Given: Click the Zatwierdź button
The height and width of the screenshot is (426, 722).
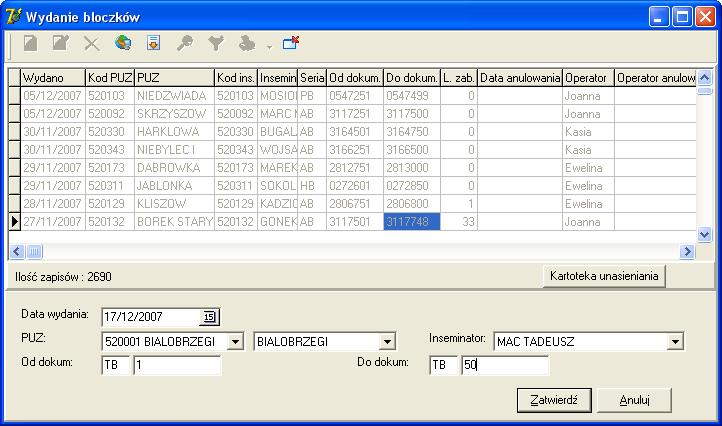Looking at the screenshot, I should pos(554,400).
